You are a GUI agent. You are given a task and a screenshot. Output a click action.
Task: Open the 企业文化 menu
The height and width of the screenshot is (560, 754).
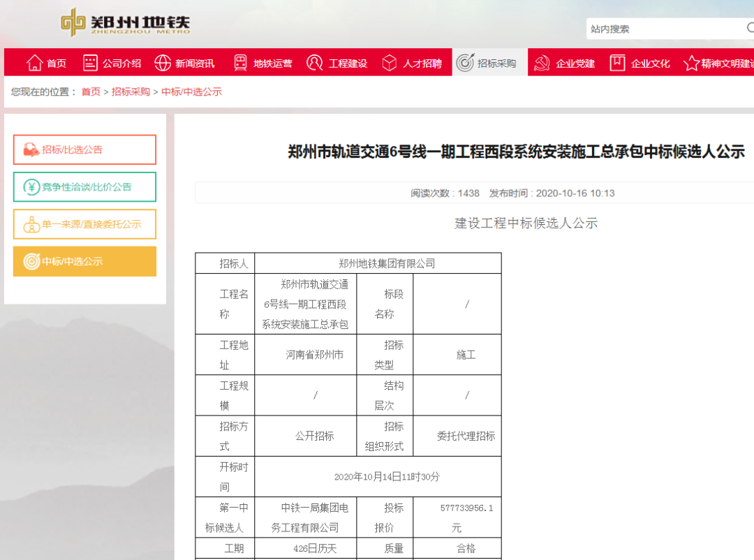(x=640, y=63)
